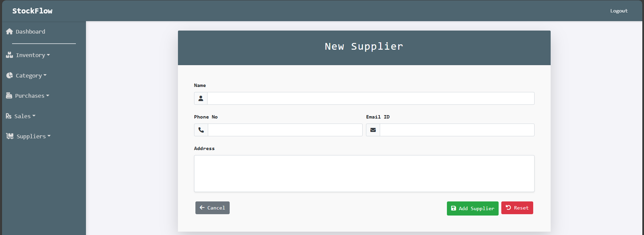Screen dimensions: 644x235
Task: Focus the Address text area
Action: (364, 174)
